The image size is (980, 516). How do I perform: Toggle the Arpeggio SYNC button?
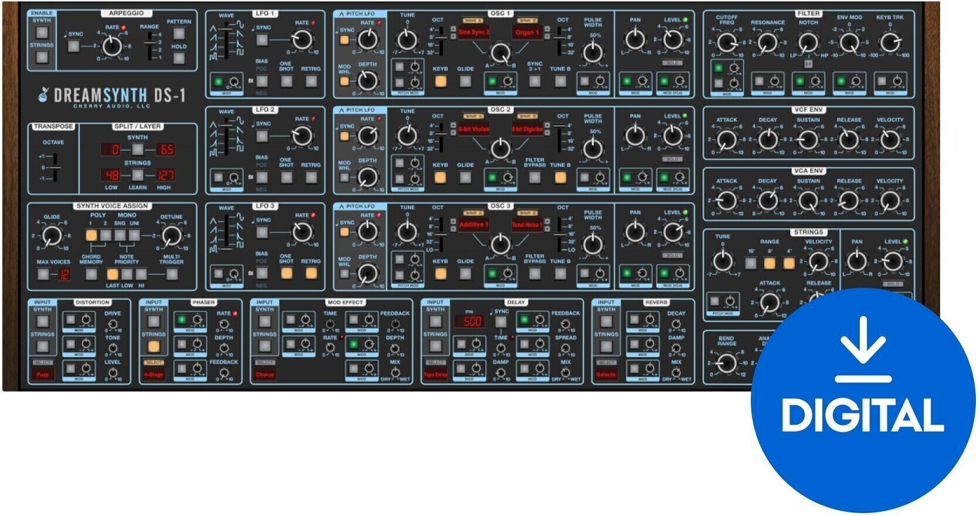click(x=74, y=46)
